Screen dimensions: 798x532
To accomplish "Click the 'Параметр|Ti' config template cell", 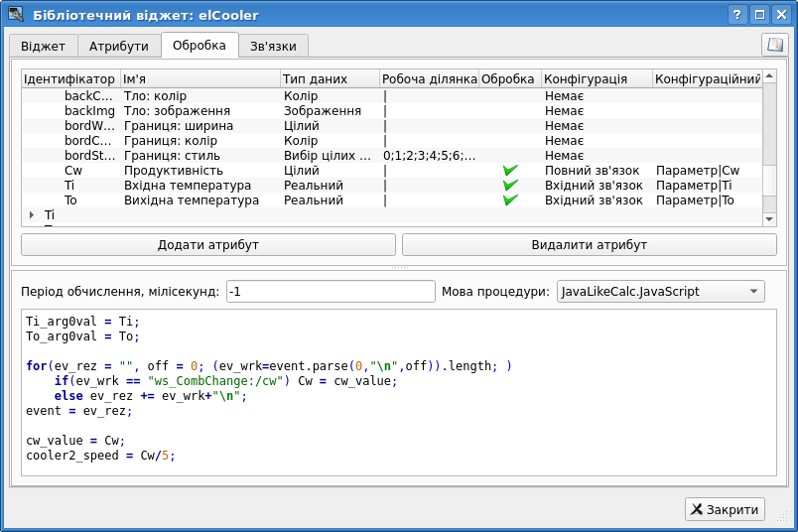I will coord(694,186).
